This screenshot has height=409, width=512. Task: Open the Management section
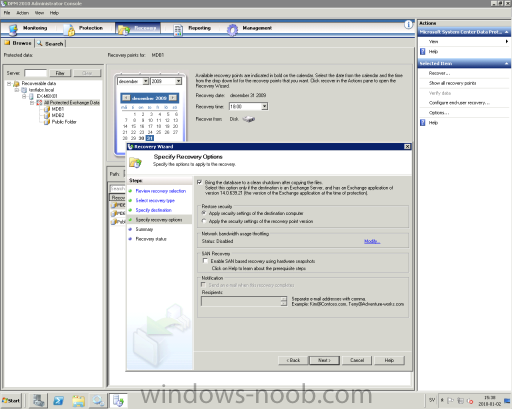[257, 28]
